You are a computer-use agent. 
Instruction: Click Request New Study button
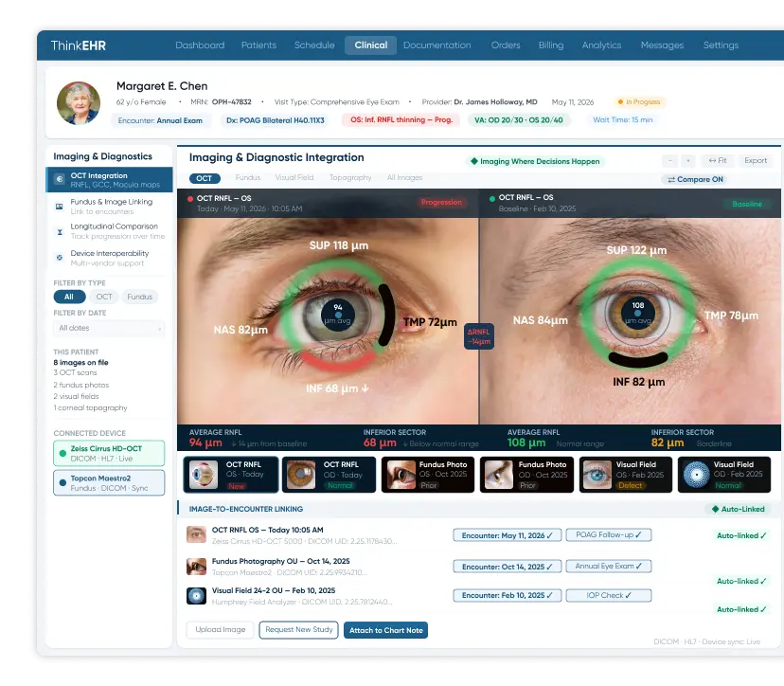[298, 629]
